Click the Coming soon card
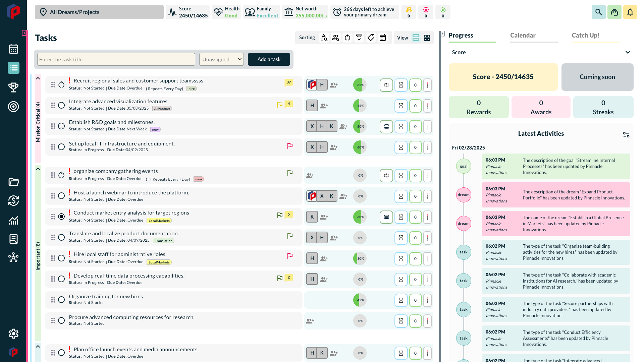This screenshot has height=362, width=644. click(597, 77)
